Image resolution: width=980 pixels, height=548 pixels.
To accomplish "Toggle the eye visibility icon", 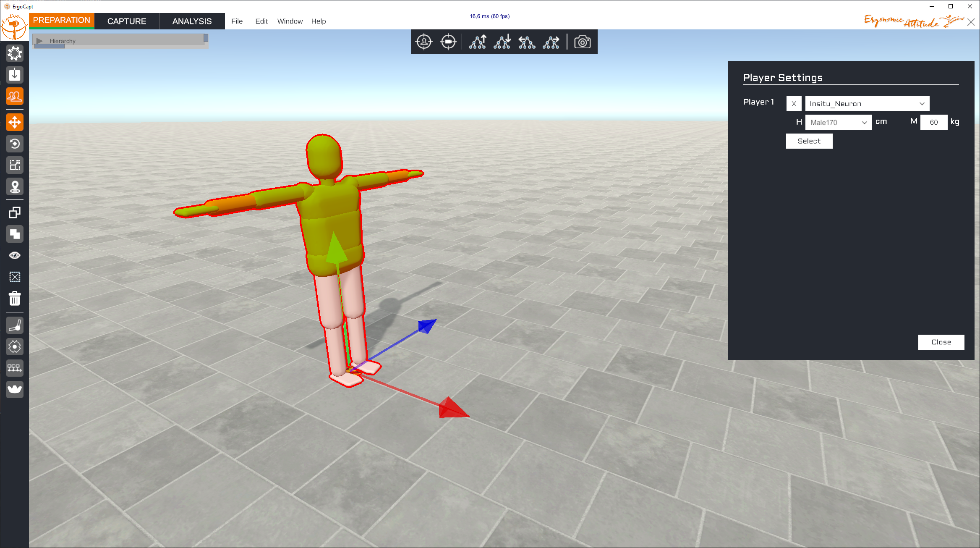I will 15,255.
